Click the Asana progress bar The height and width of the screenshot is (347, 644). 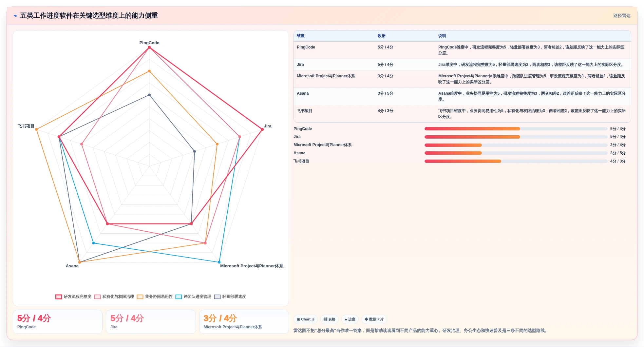coord(516,153)
